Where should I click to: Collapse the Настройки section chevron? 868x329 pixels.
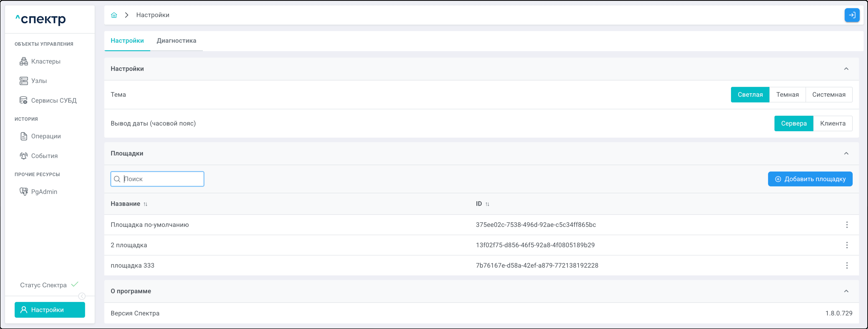coord(846,69)
